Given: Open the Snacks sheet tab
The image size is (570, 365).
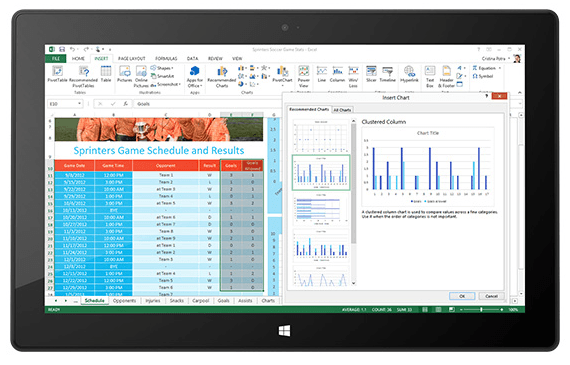Looking at the screenshot, I should 177,301.
